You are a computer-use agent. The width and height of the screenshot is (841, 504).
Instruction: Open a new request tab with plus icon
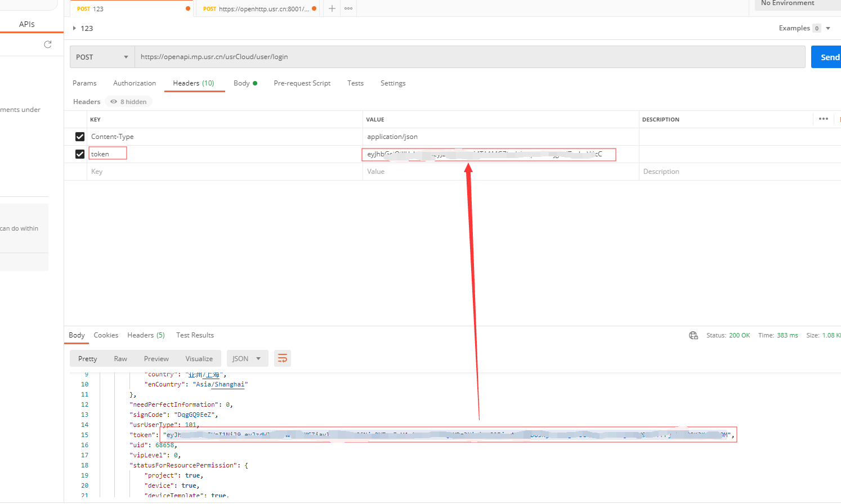[x=332, y=8]
